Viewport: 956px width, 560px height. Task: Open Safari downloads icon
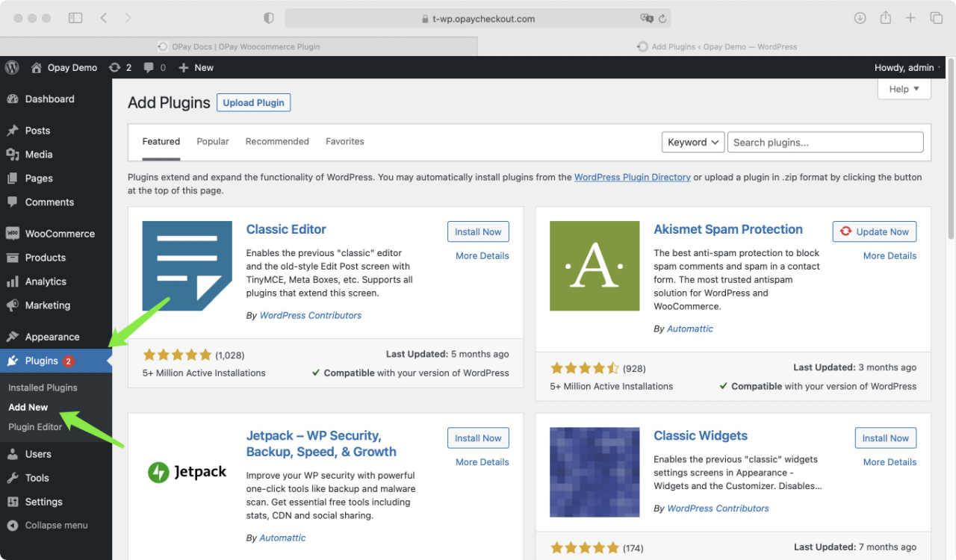(860, 18)
